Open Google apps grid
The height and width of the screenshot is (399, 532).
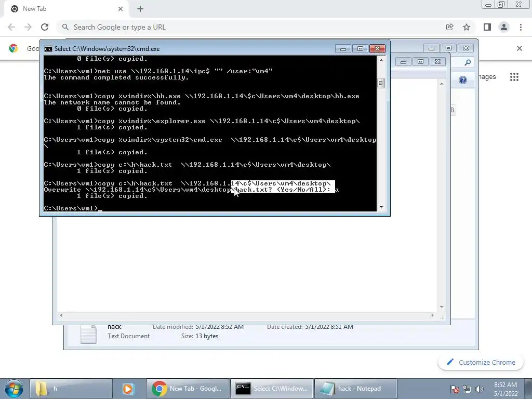click(x=514, y=77)
